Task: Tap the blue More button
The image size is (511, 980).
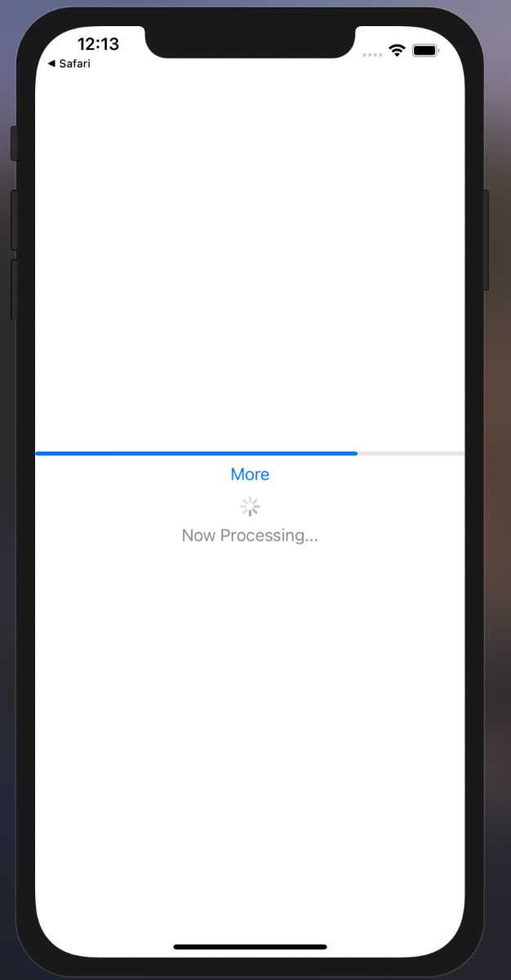Action: [250, 474]
